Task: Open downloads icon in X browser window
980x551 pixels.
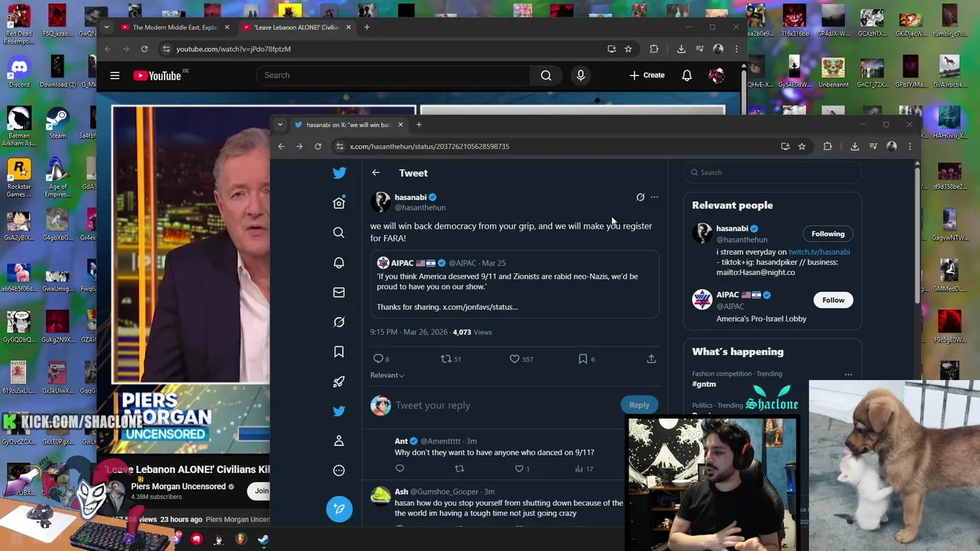Action: point(854,146)
